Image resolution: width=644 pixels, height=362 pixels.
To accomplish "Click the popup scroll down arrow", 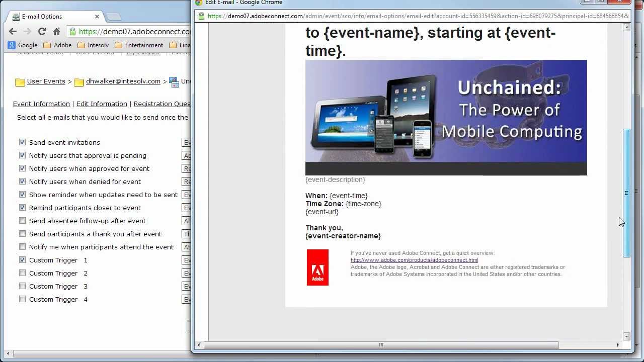I will click(x=626, y=336).
